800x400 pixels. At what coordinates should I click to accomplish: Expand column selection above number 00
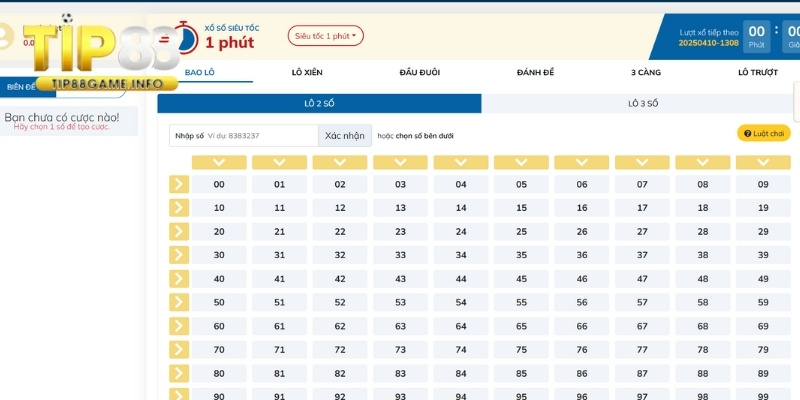click(219, 162)
